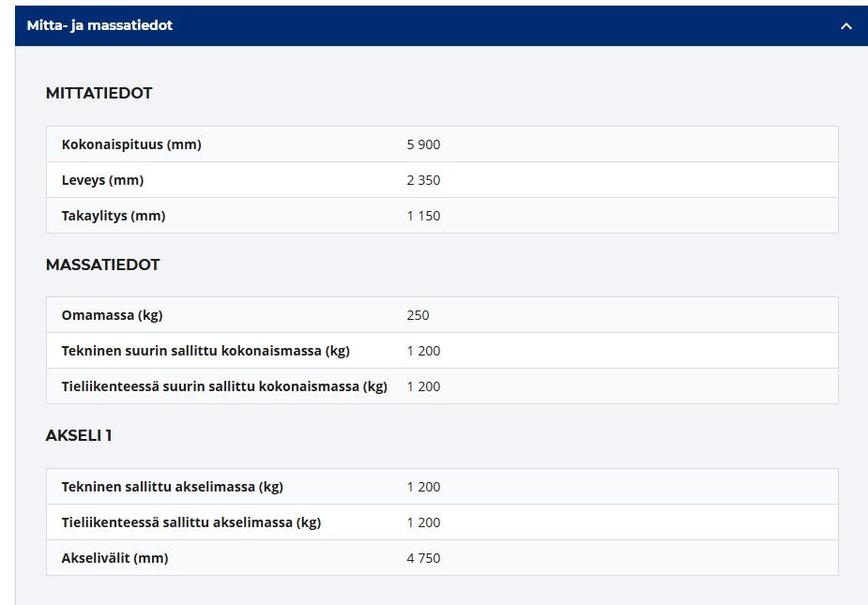Select the "Akselivälit (mm)" row label
868x605 pixels.
coord(115,558)
